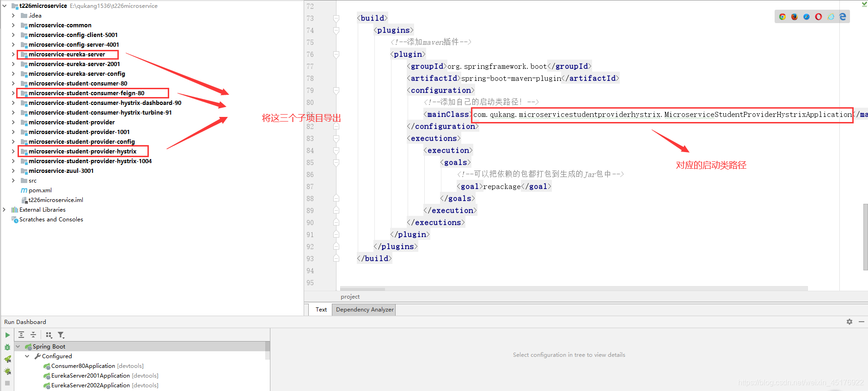This screenshot has height=391, width=868.
Task: Select microservice-student-provider-hystrix-1004 module
Action: pyautogui.click(x=90, y=161)
